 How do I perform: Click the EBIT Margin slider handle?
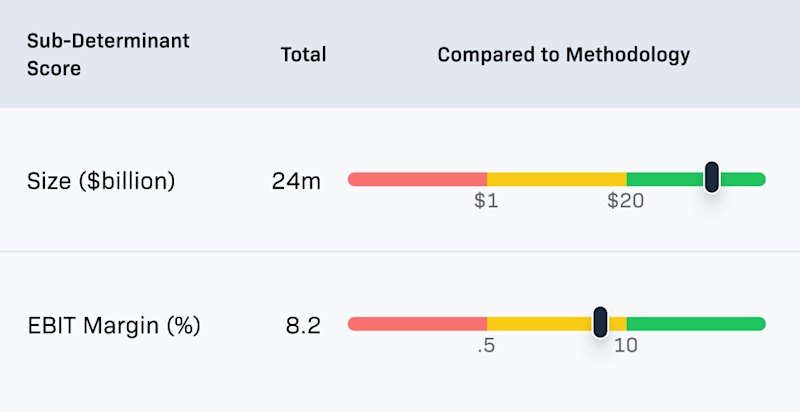click(601, 322)
